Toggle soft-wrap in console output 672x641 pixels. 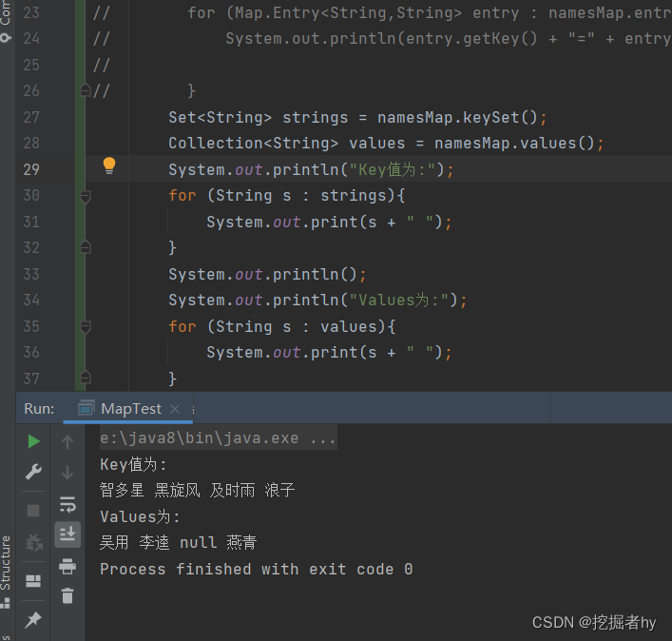[67, 505]
